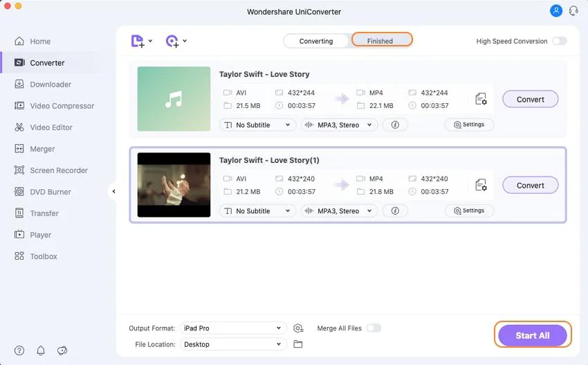
Task: Click the Add Files icon
Action: point(137,41)
